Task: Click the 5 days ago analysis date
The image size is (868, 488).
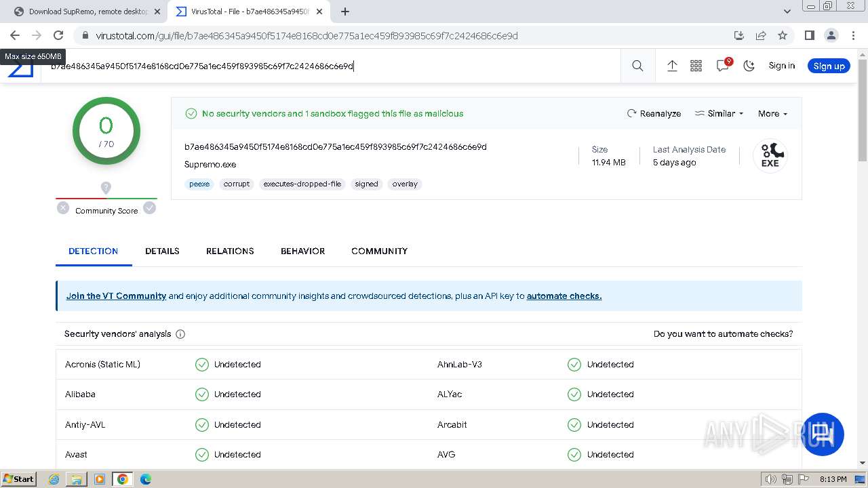Action: pos(674,163)
